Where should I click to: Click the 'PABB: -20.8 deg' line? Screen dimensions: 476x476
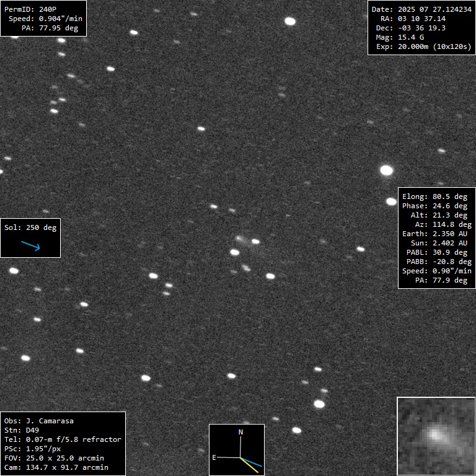coord(439,262)
